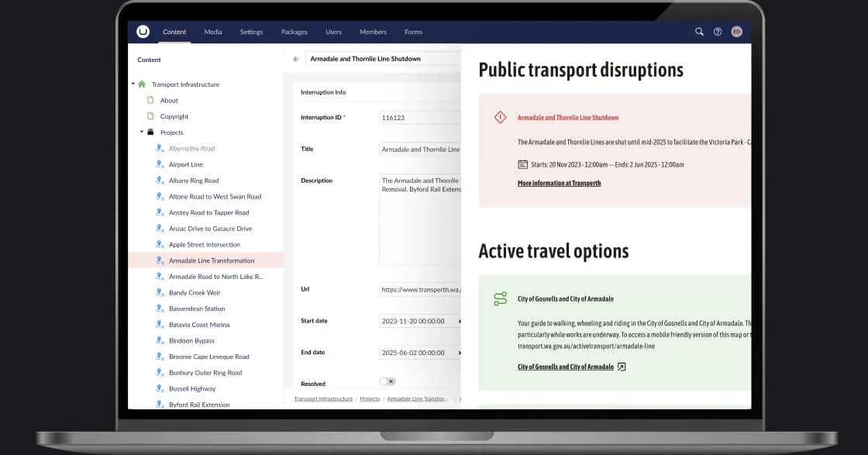This screenshot has height=455, width=868.
Task: Open More information at Transperth link
Action: 559,184
